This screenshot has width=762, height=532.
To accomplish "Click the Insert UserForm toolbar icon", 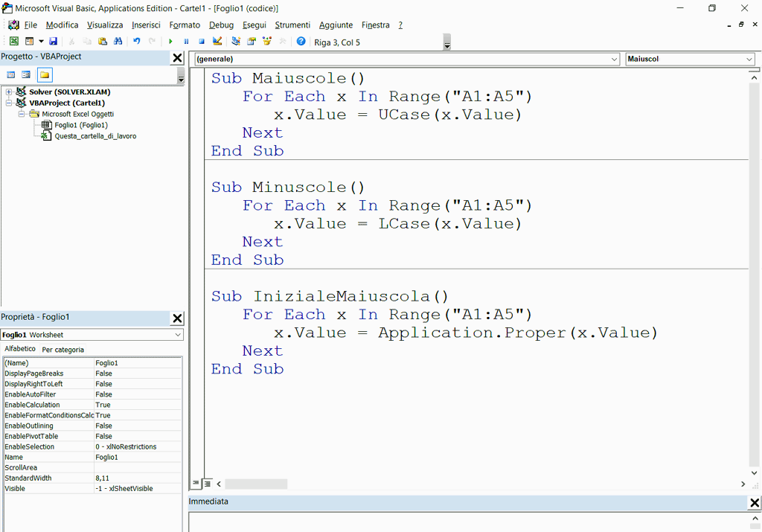I will (30, 42).
